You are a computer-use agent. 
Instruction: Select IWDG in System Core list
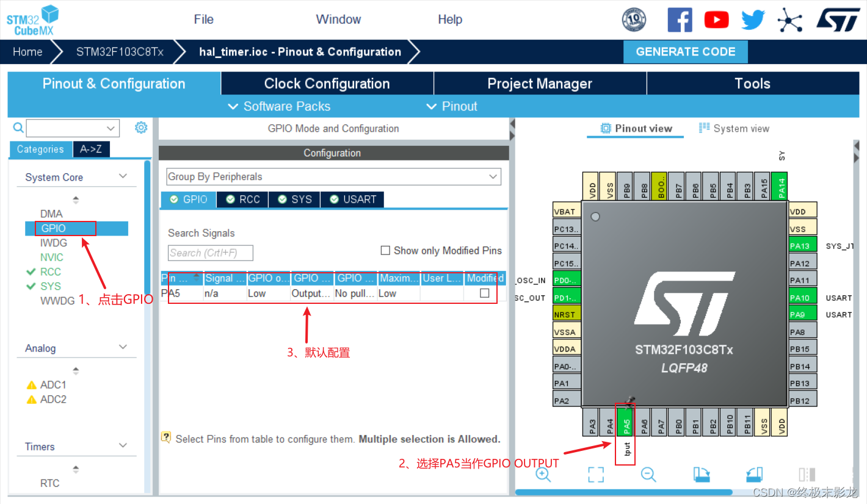click(54, 243)
